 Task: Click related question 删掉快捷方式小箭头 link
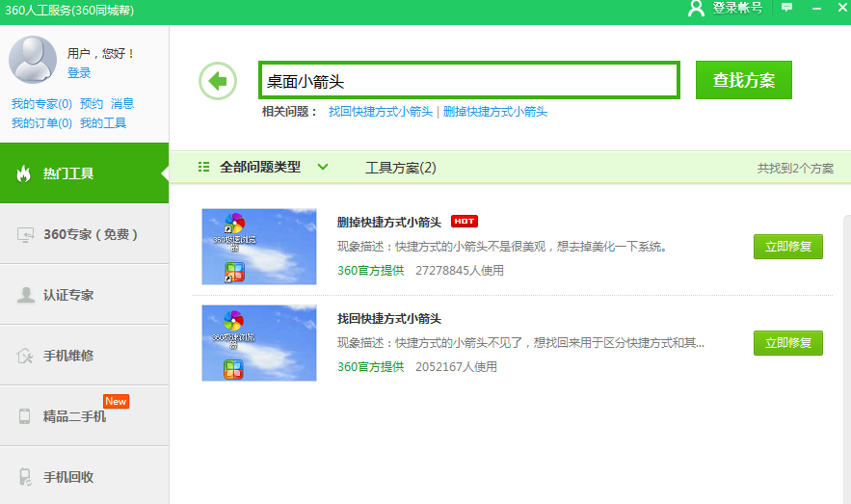tap(495, 112)
